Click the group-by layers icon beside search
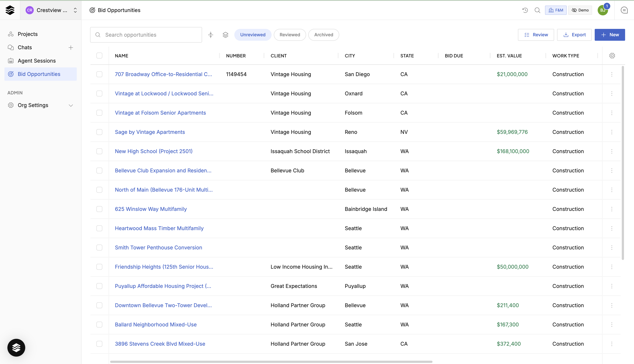634x364 pixels. 225,35
